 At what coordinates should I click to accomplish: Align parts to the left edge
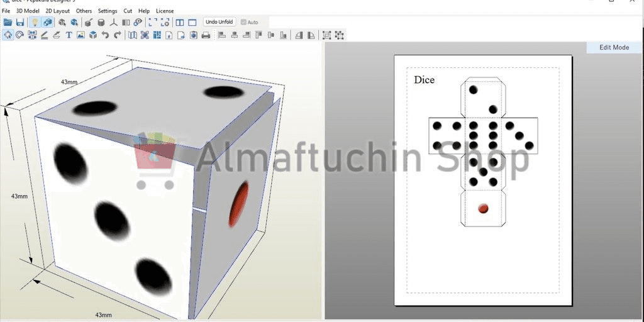click(x=222, y=35)
